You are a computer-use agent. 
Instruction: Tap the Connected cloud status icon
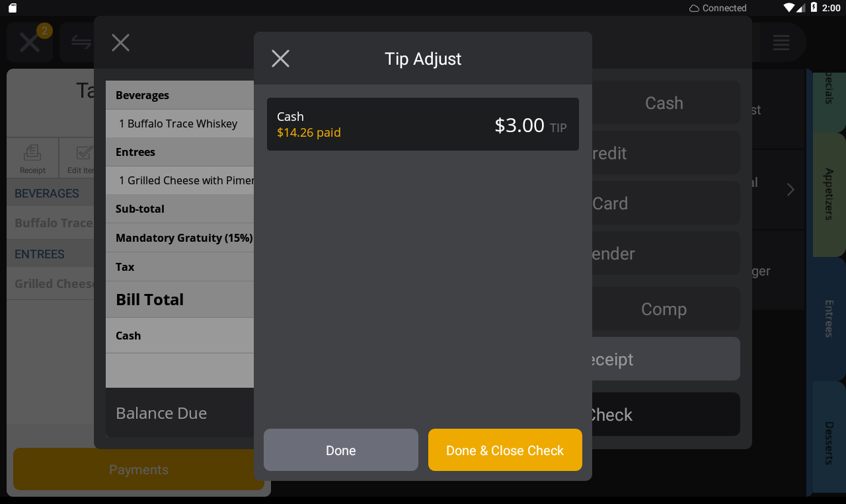tap(694, 8)
